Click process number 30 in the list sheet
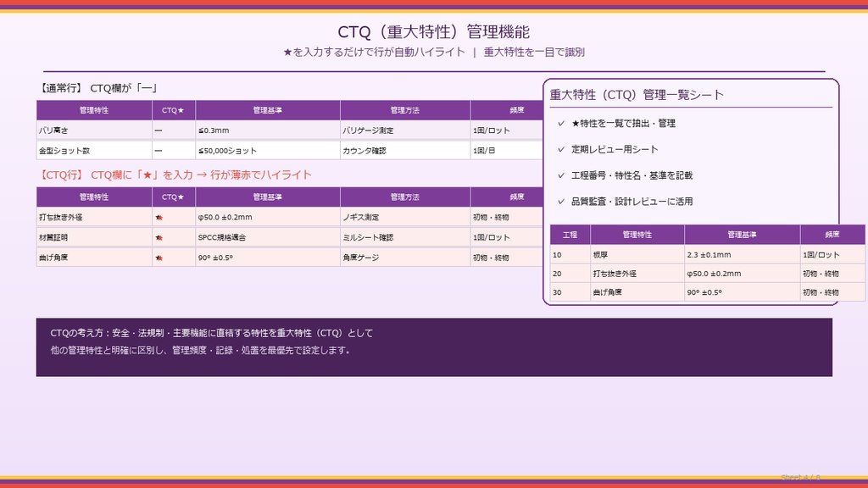The width and height of the screenshot is (868, 488). [x=570, y=292]
